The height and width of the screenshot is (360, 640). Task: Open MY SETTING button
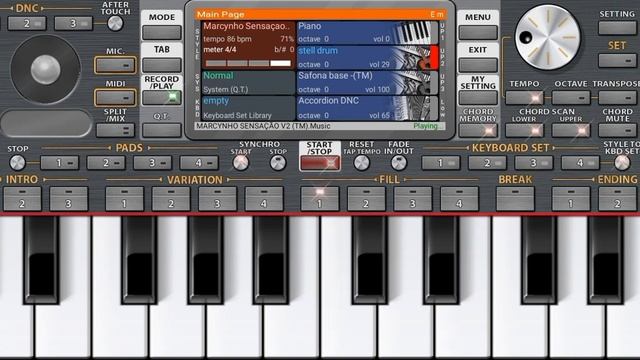pos(478,97)
